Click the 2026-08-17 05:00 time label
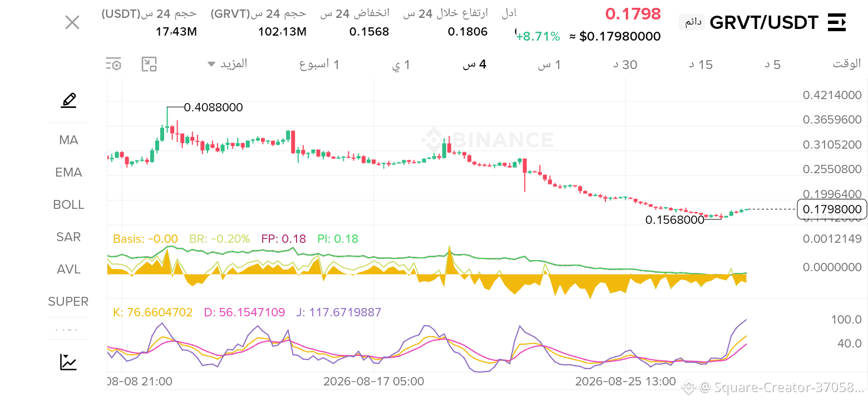 pyautogui.click(x=373, y=382)
